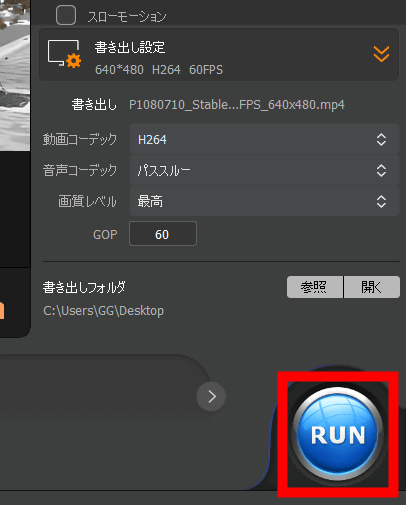Click the 開く open-folder button
The width and height of the screenshot is (406, 505).
tap(372, 287)
